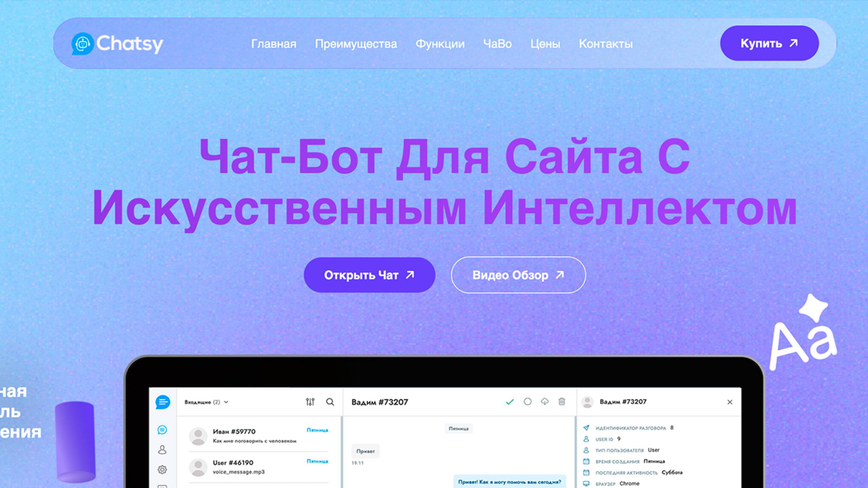Click the blue chat bubble logo in panel
The image size is (868, 488).
162,402
